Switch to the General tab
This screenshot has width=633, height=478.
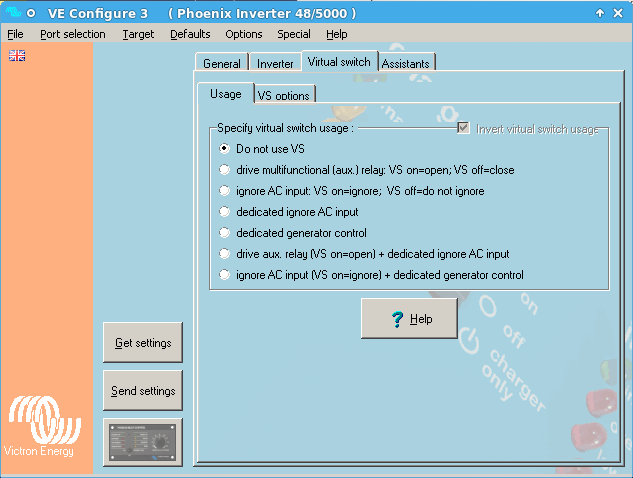(x=222, y=63)
